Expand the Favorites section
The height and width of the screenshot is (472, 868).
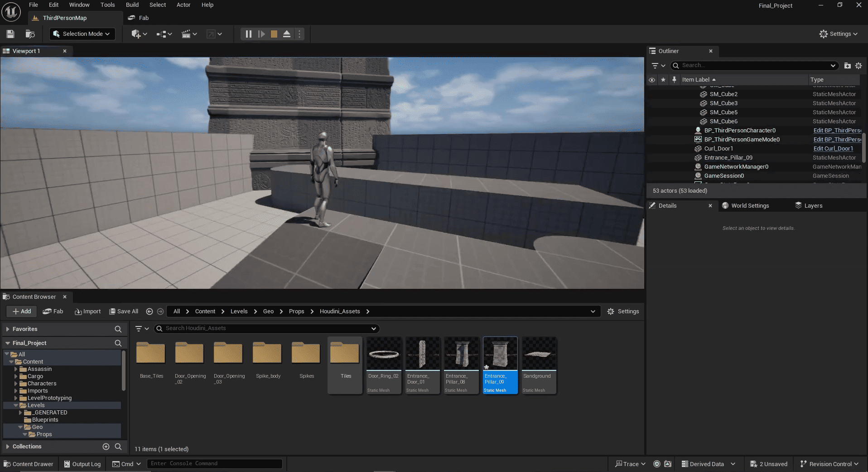8,329
